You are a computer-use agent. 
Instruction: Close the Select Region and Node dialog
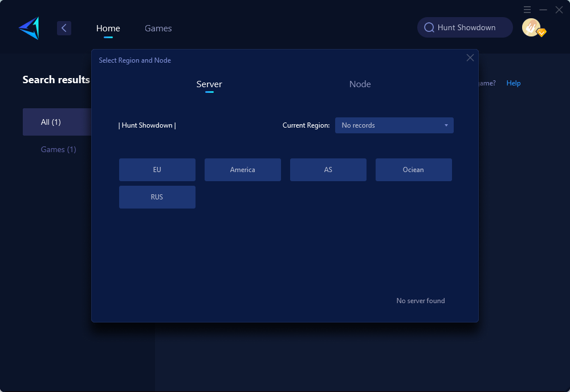[x=470, y=58]
